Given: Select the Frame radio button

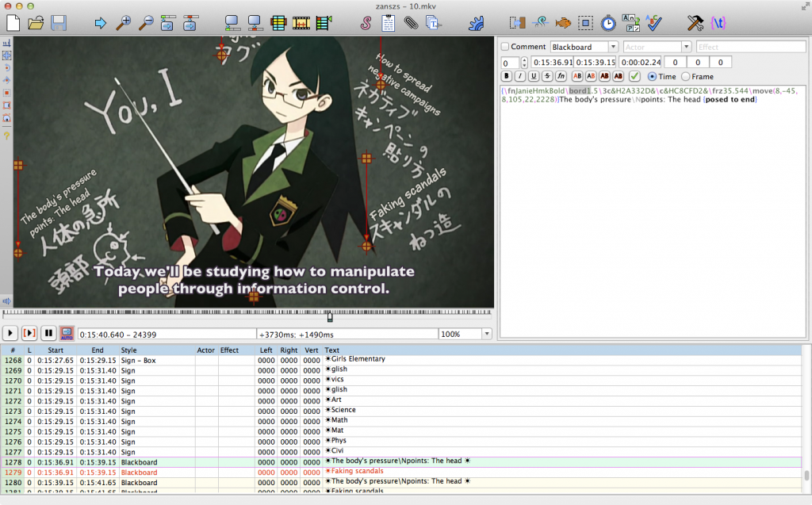Looking at the screenshot, I should point(686,77).
